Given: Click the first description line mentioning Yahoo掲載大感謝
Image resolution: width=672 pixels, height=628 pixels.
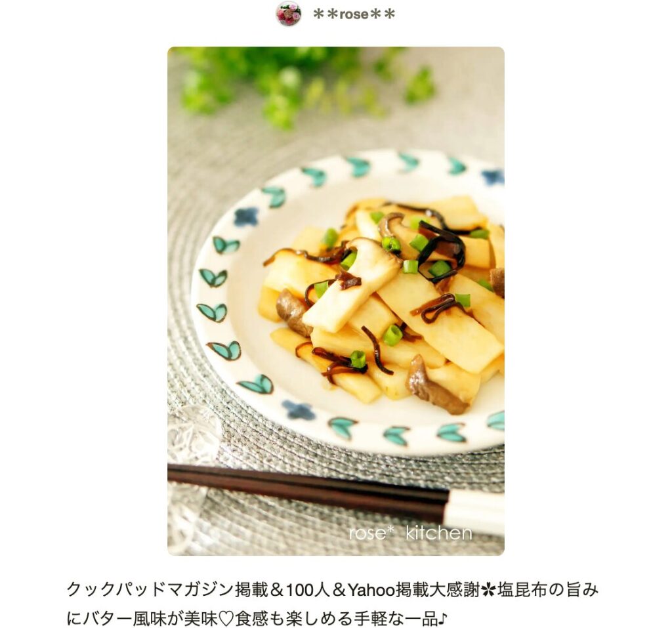Looking at the screenshot, I should (333, 591).
